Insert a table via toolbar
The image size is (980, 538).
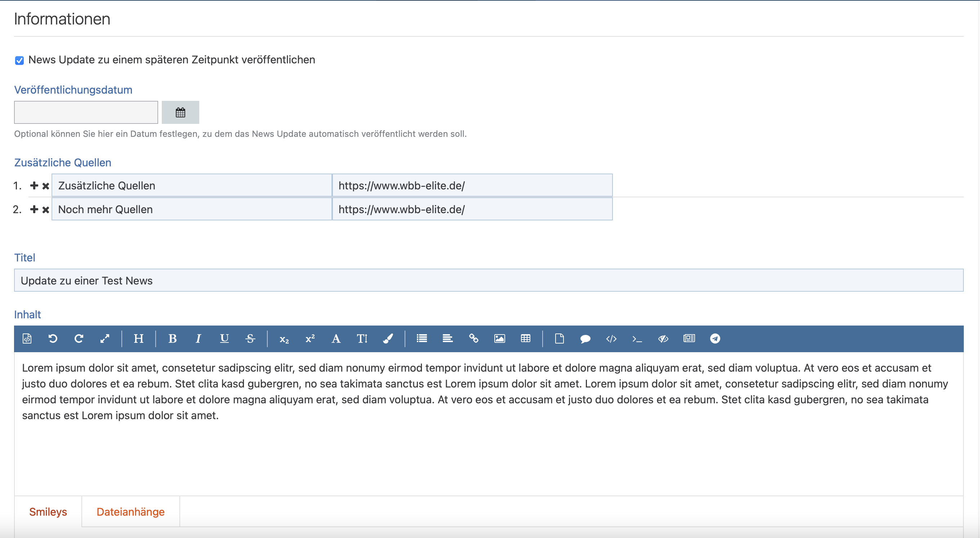[525, 339]
